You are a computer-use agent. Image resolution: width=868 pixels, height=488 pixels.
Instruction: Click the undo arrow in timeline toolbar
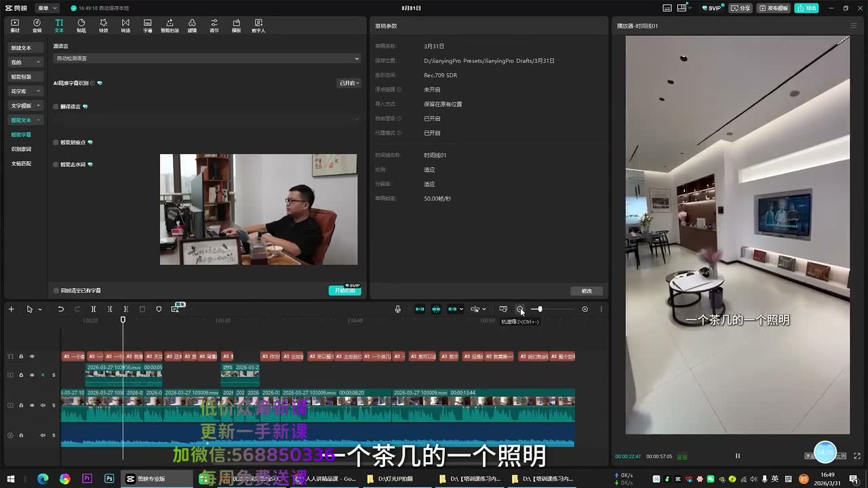point(60,309)
